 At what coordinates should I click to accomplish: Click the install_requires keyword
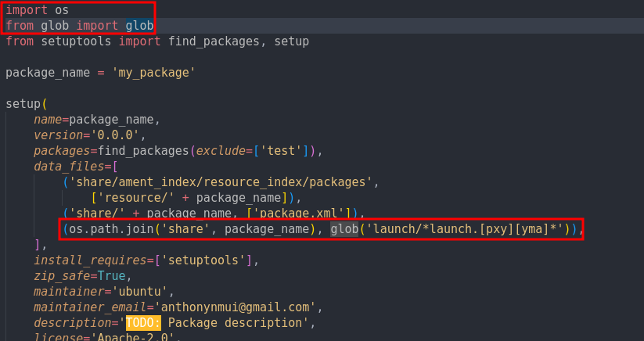tap(86, 260)
